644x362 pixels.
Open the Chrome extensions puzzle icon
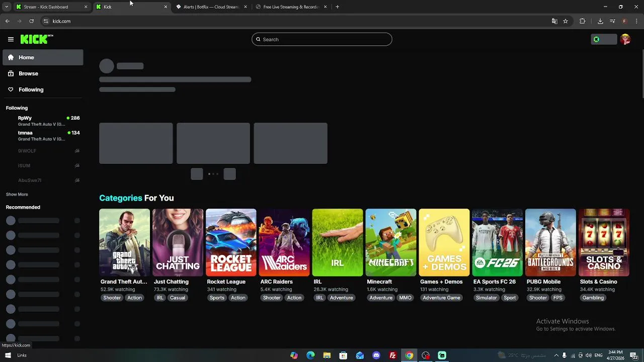(583, 21)
